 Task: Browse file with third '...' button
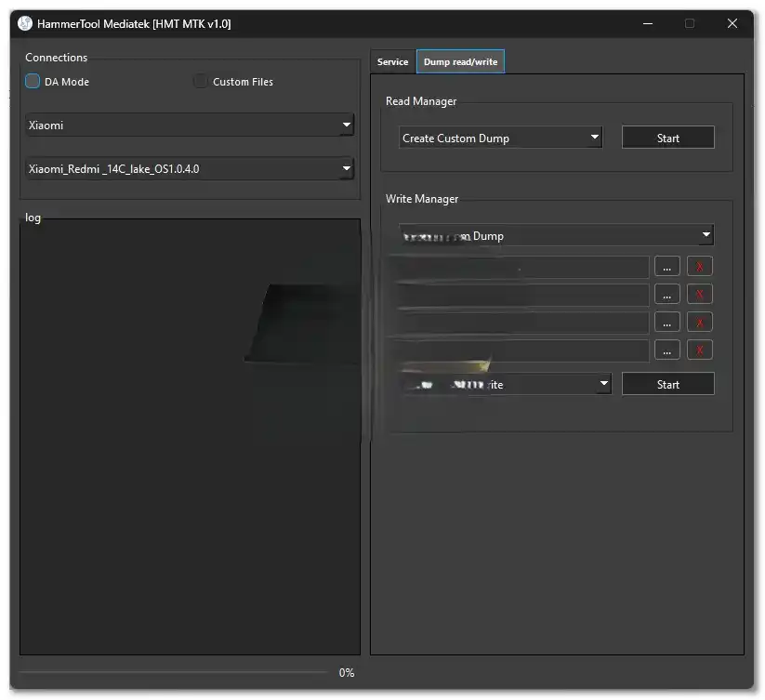click(667, 323)
